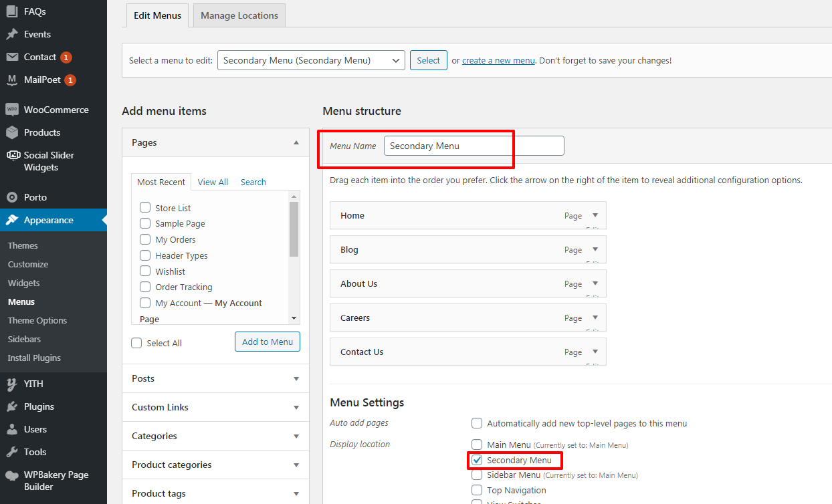The height and width of the screenshot is (504, 832).
Task: Uncheck the Secondary Menu display location
Action: 477,460
